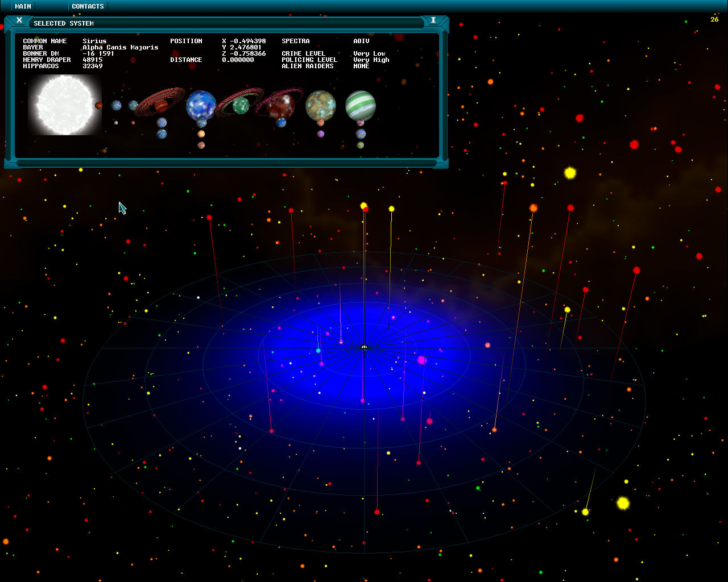Viewport: 728px width, 582px height.
Task: Select the magenta star right of grid center
Action: [x=421, y=360]
